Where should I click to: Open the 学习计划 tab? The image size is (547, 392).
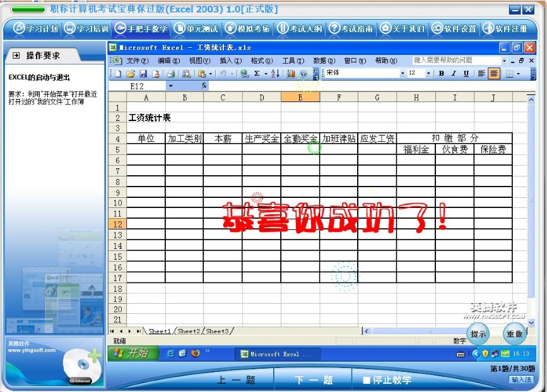(x=35, y=28)
